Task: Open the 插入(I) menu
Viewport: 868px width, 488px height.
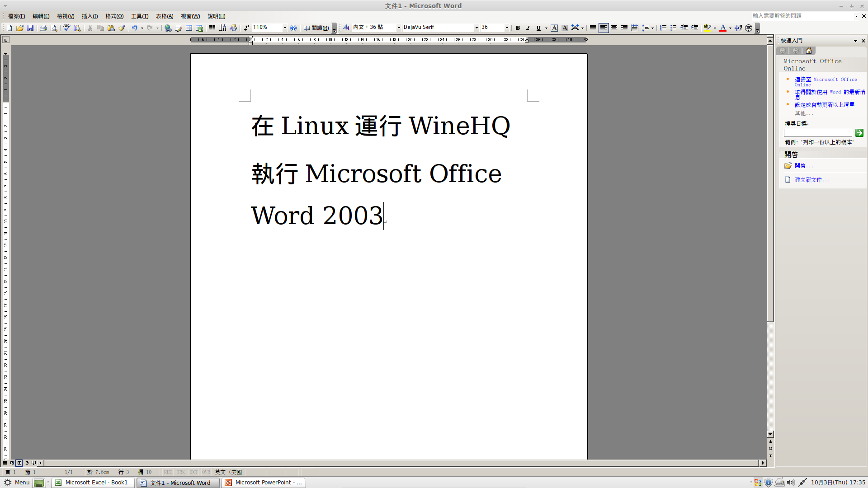Action: (90, 16)
